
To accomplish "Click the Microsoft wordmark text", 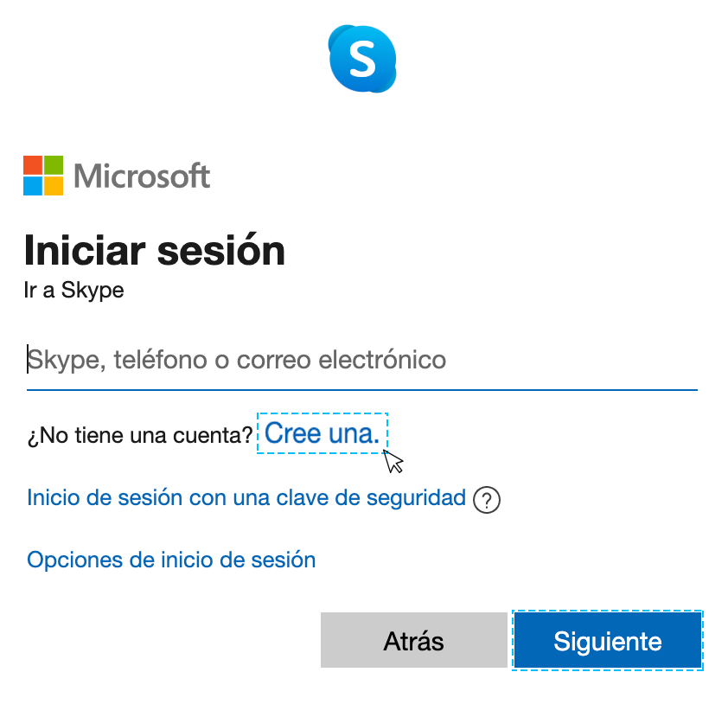I will (143, 176).
